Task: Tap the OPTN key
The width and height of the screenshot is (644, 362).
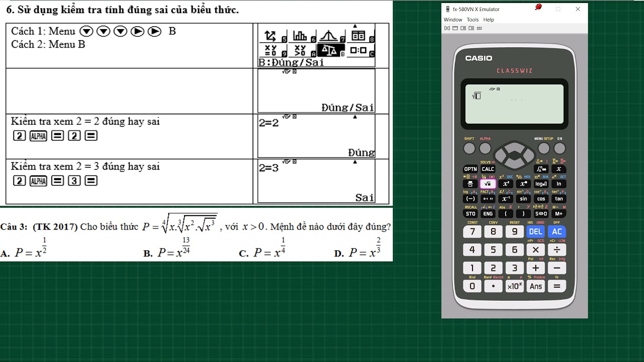Action: coord(470,169)
